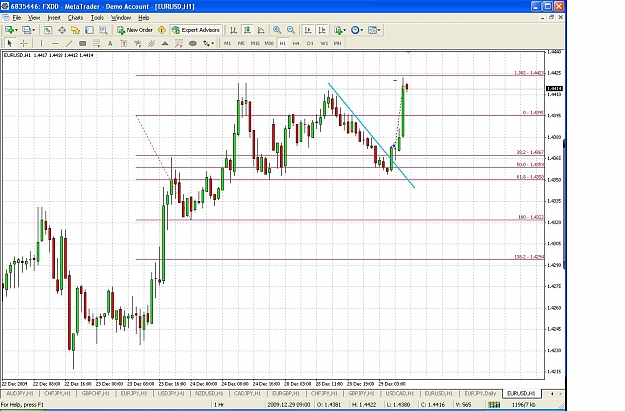Open the chart Templates icon

[x=372, y=30]
